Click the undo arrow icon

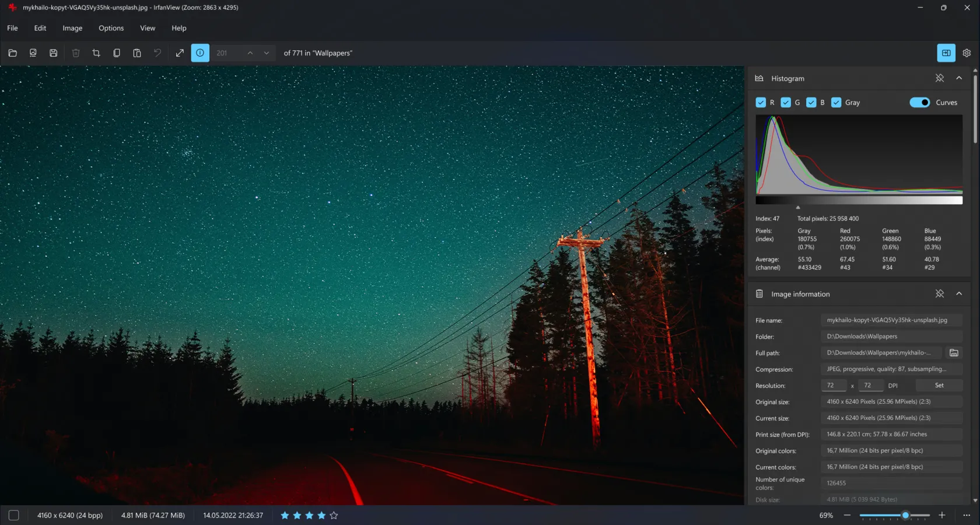coord(157,53)
